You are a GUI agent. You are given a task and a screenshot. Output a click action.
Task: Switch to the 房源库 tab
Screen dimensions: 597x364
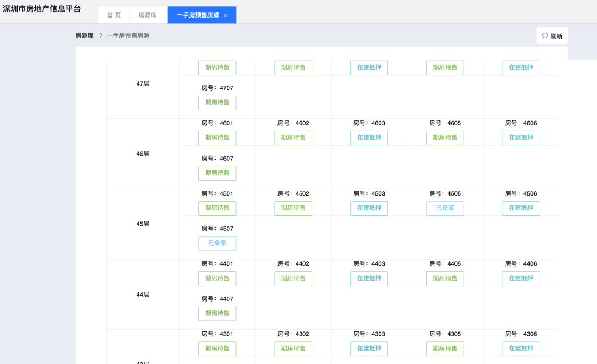point(148,15)
